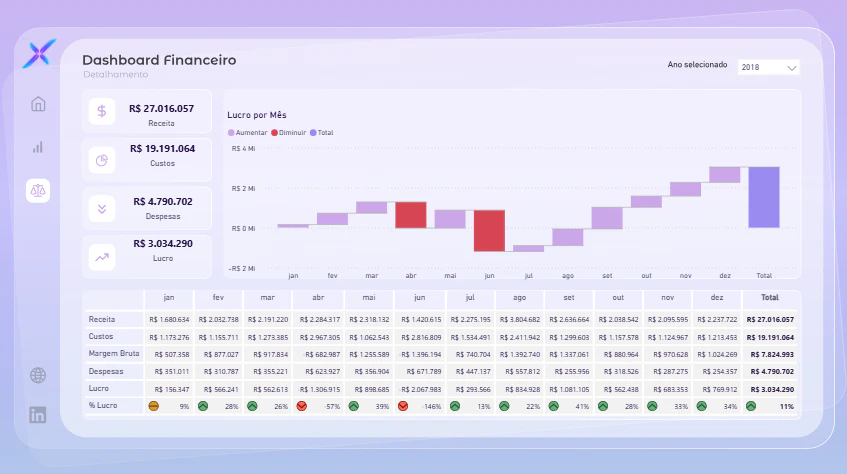The image size is (847, 474).
Task: Click the green indicator for ago % Lucro
Action: pyautogui.click(x=504, y=406)
